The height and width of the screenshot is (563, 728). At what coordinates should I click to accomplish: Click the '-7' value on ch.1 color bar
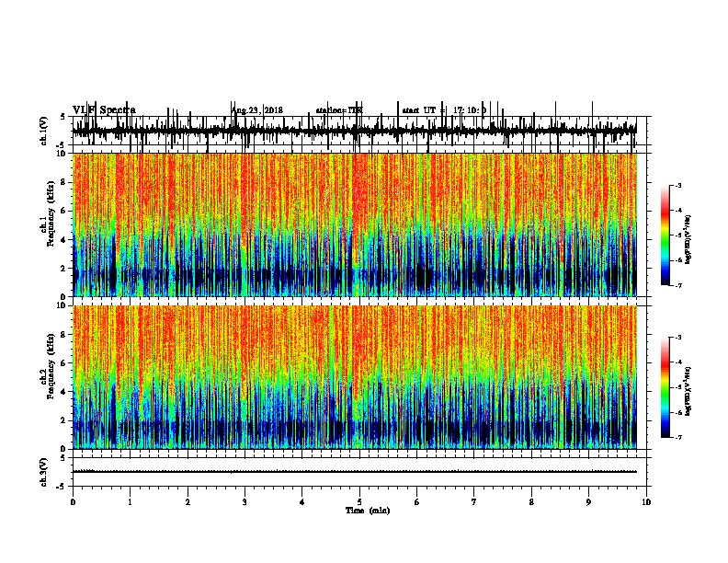(x=678, y=285)
